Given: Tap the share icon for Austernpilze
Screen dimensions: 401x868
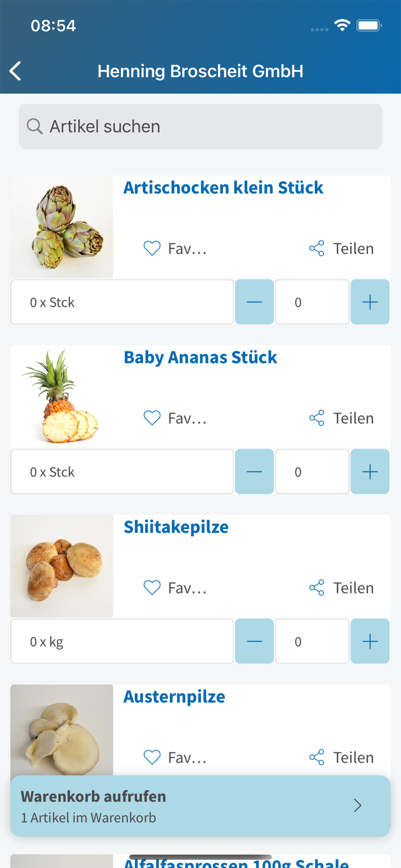Looking at the screenshot, I should [317, 758].
